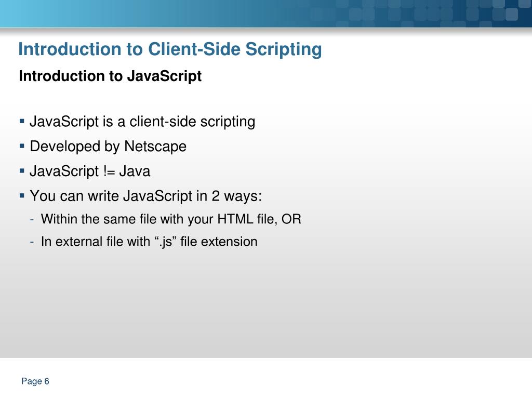This screenshot has width=532, height=399.
Task: Click the square bullet before 'You can write JavaScript'
Action: [22, 196]
